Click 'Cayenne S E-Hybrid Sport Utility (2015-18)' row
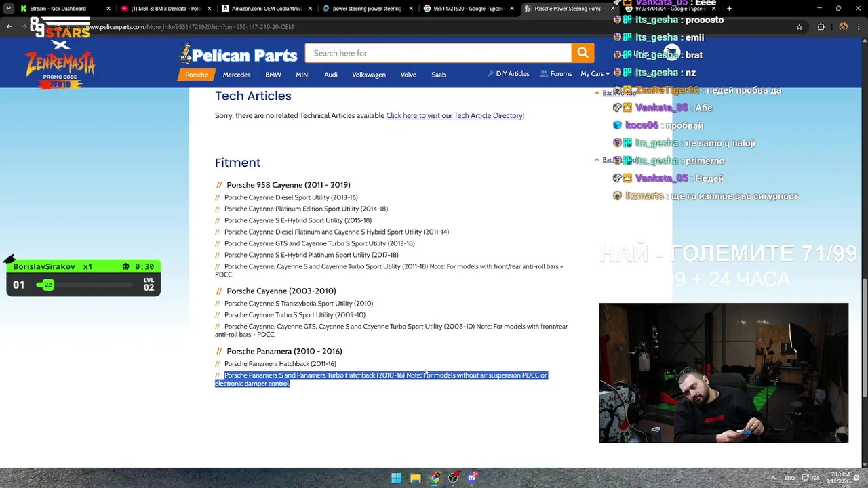The image size is (868, 488). [298, 220]
